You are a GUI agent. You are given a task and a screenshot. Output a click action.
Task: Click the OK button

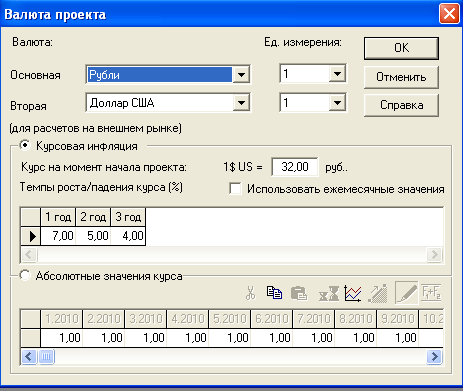[401, 48]
